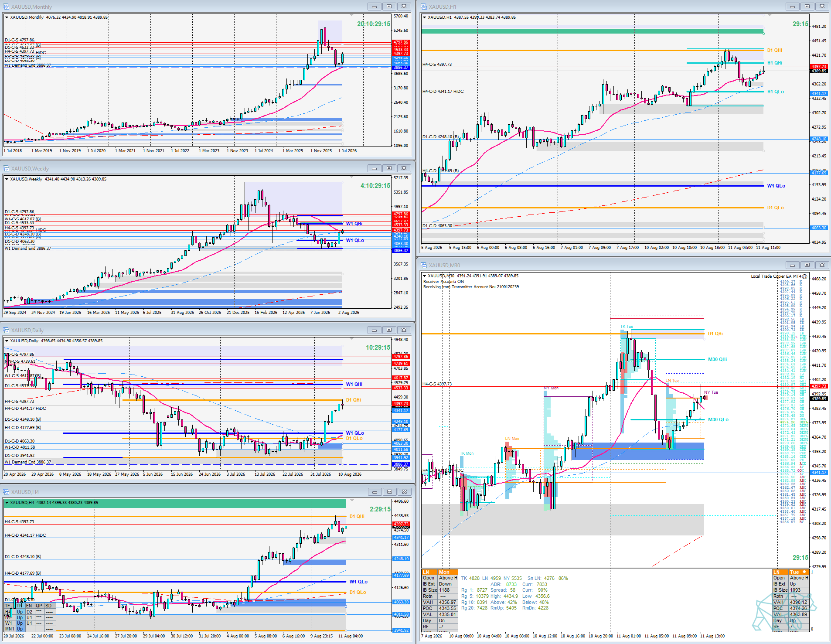Click the chart icon in XAUUSD,H4 title bar
Image resolution: width=831 pixels, height=644 pixels.
tap(6, 492)
